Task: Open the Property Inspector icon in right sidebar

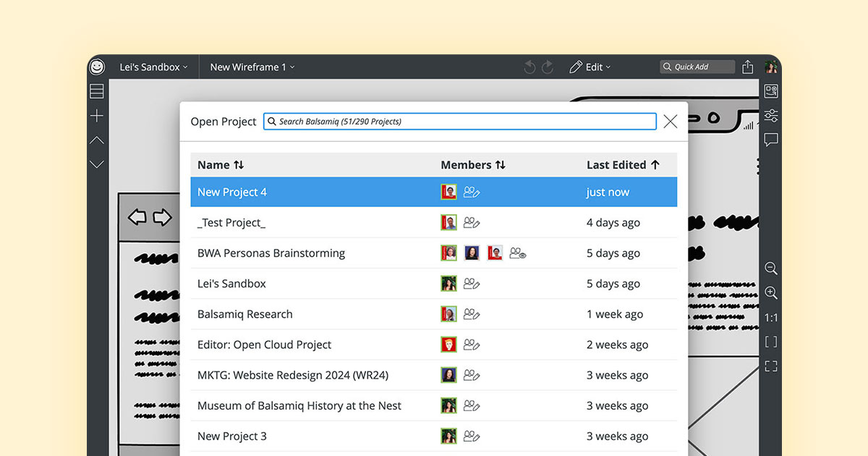Action: (770, 116)
